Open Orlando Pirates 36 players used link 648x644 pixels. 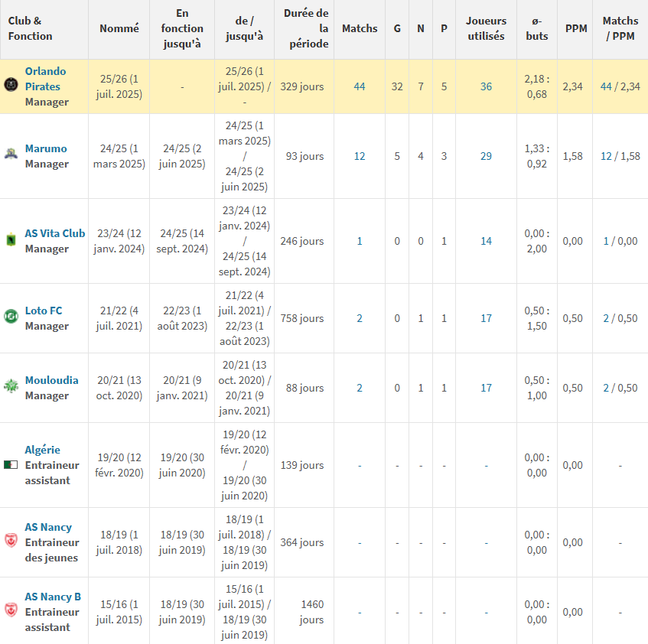click(486, 86)
